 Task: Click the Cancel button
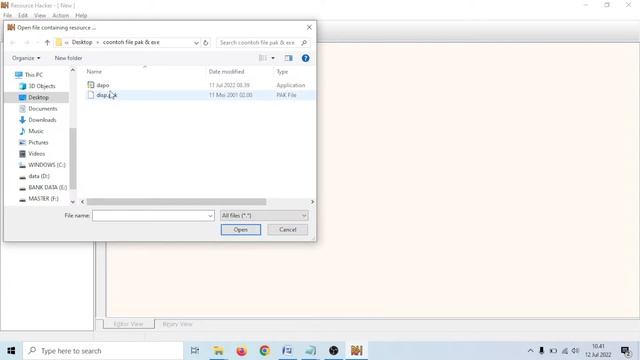point(288,230)
